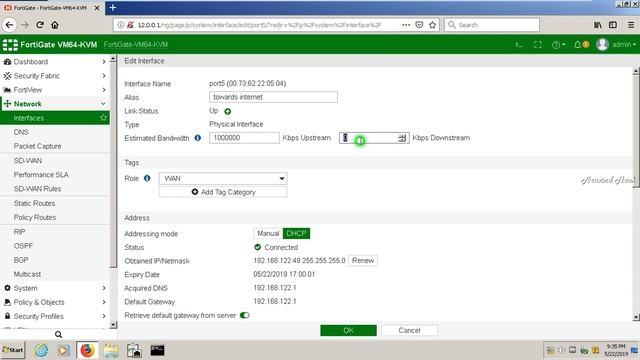The image size is (640, 360).
Task: Click Estimated Bandwidth info icon
Action: [198, 138]
